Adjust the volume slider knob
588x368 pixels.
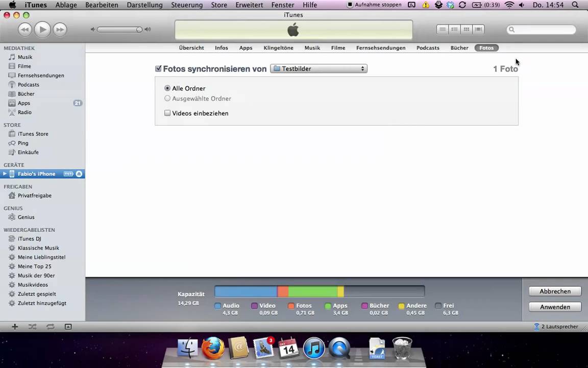(x=139, y=29)
